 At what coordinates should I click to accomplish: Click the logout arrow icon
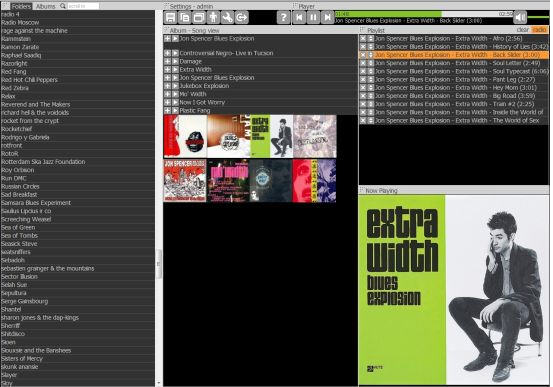click(242, 17)
